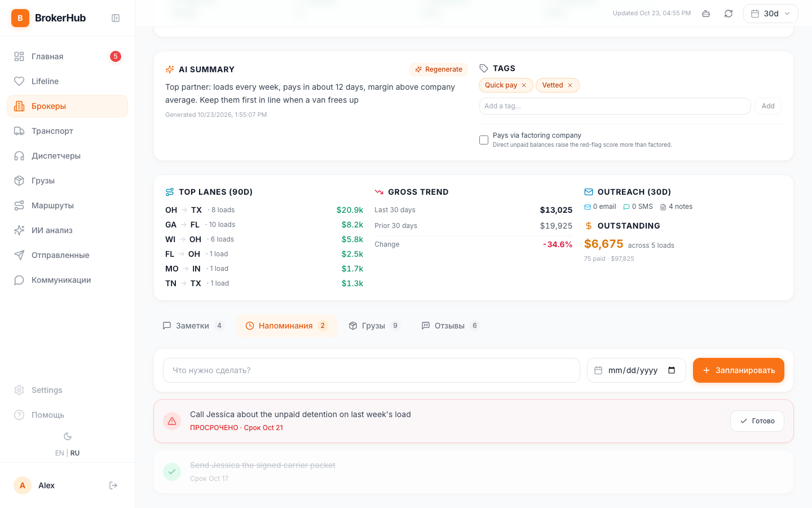Image resolution: width=812 pixels, height=508 pixels.
Task: Focus the Add a tag field
Action: 615,106
